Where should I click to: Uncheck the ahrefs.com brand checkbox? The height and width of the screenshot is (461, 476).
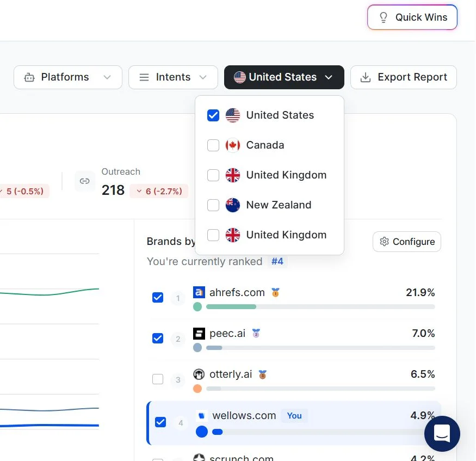click(158, 297)
